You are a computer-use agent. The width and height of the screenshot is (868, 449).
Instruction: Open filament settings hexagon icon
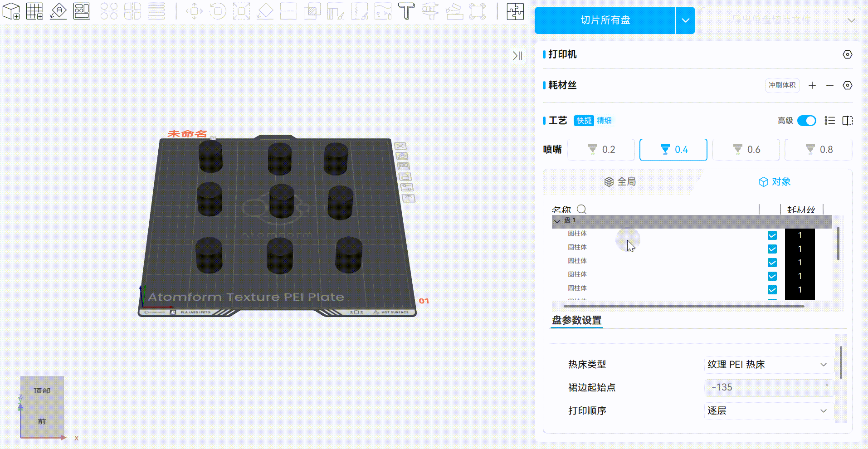point(847,85)
